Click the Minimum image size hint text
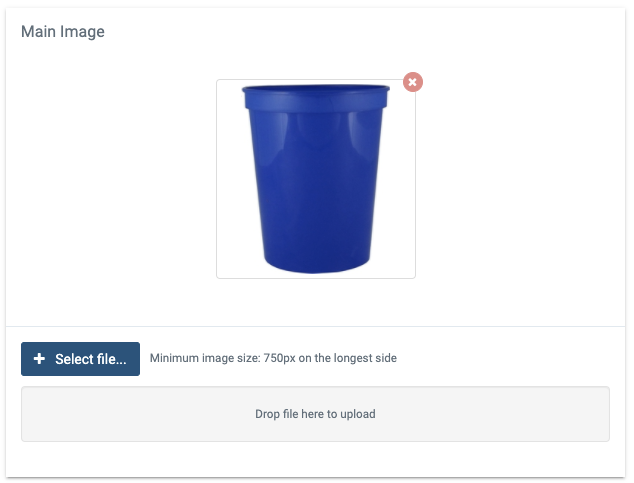The image size is (634, 483). pos(273,358)
